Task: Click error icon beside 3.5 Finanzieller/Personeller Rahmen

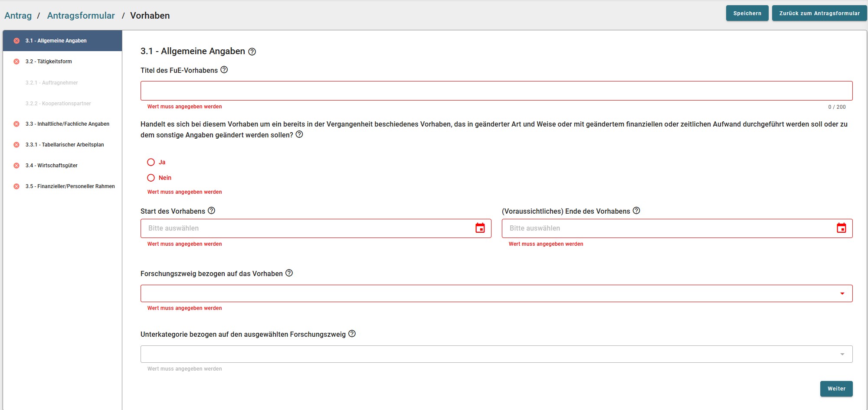Action: pos(16,186)
